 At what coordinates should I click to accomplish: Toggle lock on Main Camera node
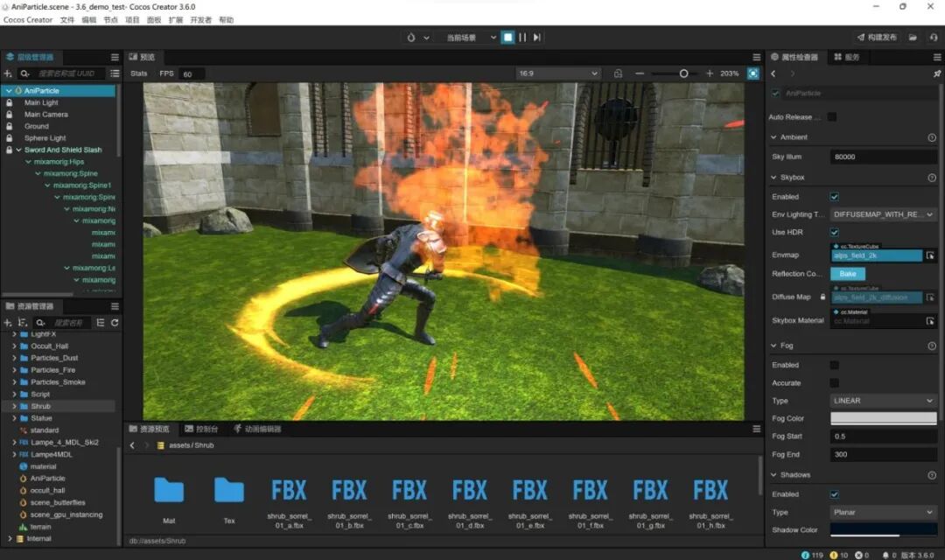pyautogui.click(x=9, y=115)
